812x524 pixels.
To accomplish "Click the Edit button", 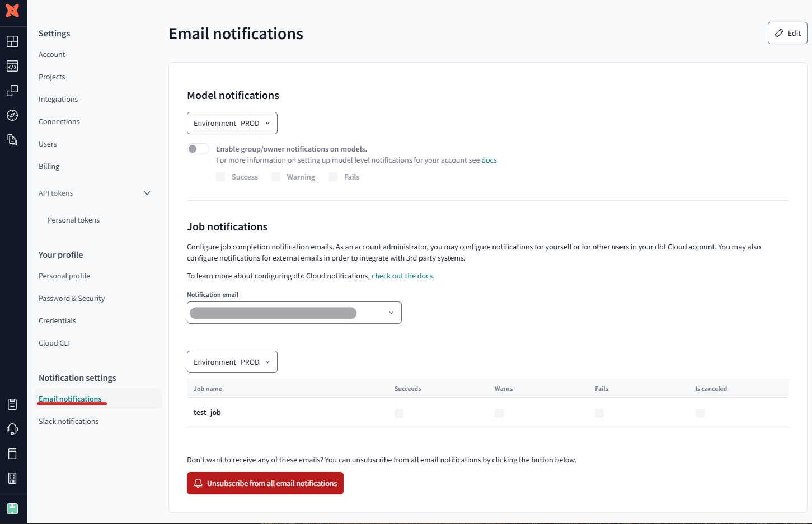I will [787, 33].
